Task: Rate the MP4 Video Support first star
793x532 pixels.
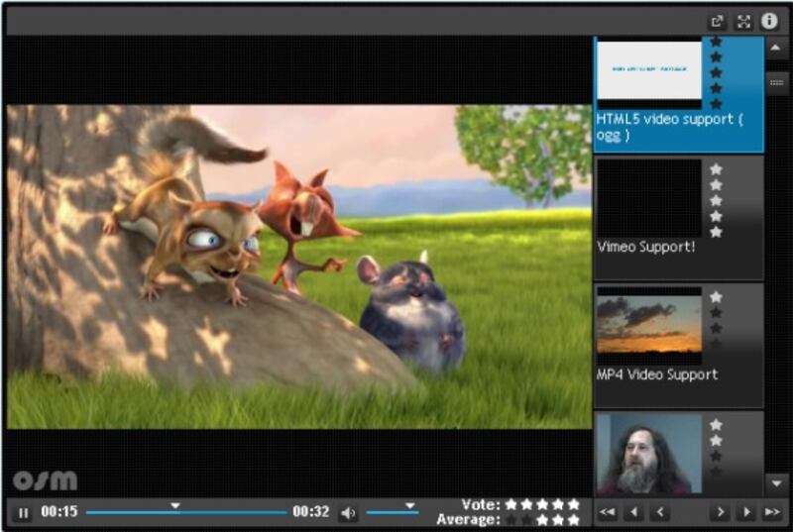Action: point(716,296)
